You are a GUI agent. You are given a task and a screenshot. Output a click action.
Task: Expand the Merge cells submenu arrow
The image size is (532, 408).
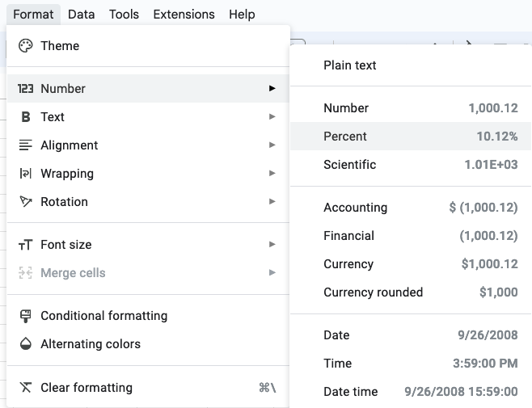[x=272, y=273]
